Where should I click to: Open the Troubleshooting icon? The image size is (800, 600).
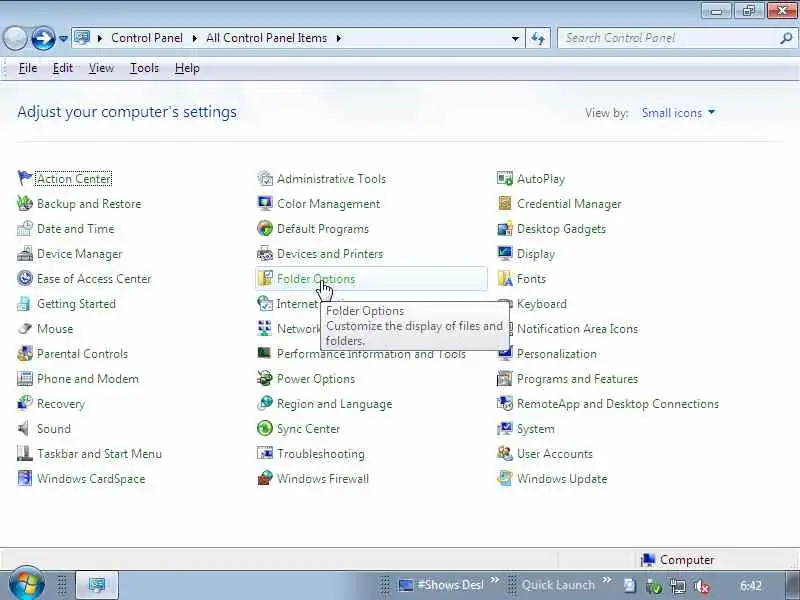point(265,453)
